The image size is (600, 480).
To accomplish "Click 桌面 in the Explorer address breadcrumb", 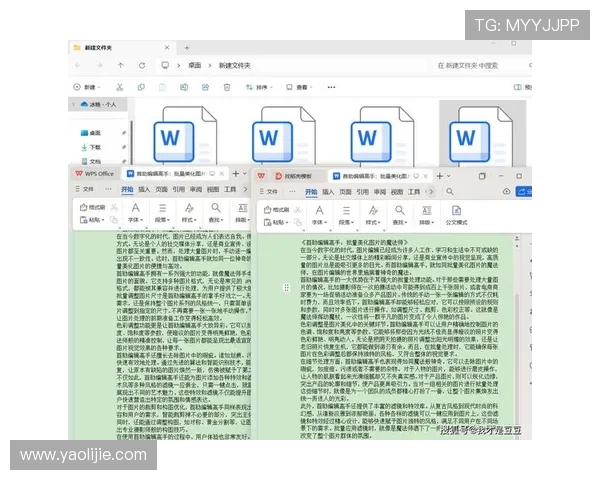I will pos(194,65).
